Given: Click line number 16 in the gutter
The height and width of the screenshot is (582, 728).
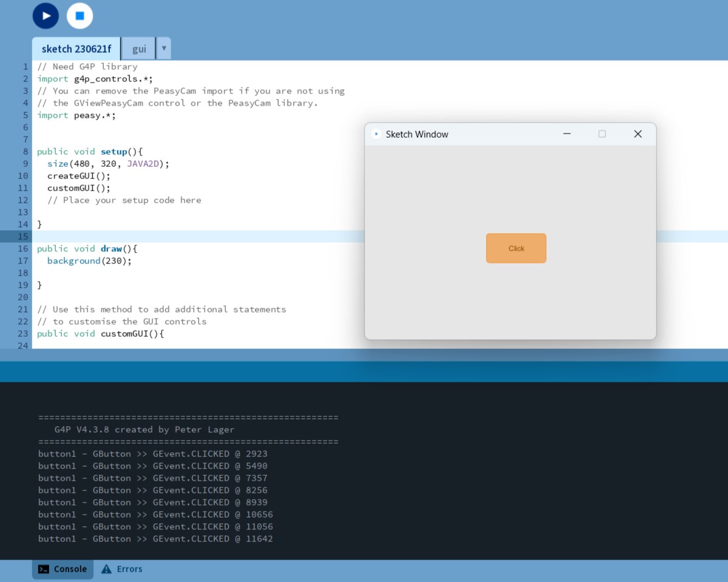Looking at the screenshot, I should click(x=23, y=249).
